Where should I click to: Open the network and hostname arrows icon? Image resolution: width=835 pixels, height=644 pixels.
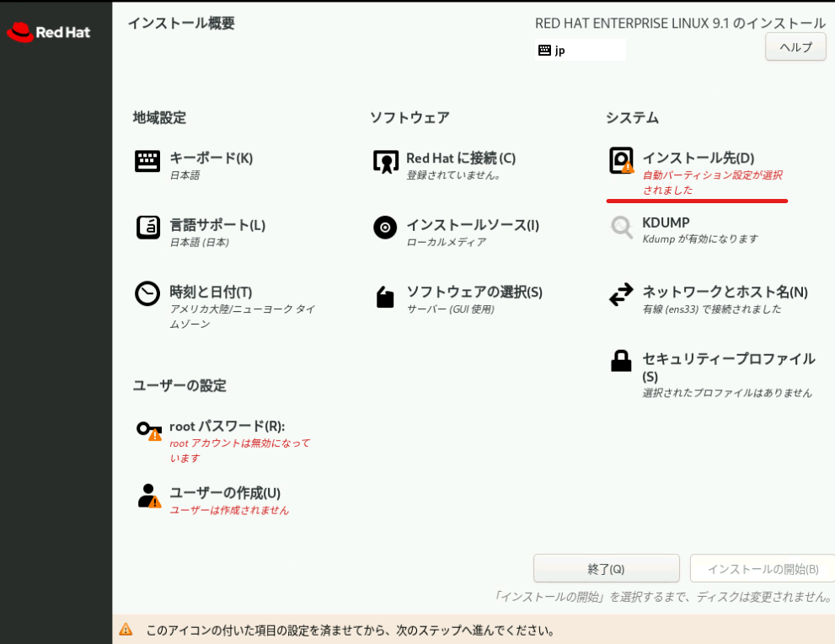tap(621, 294)
